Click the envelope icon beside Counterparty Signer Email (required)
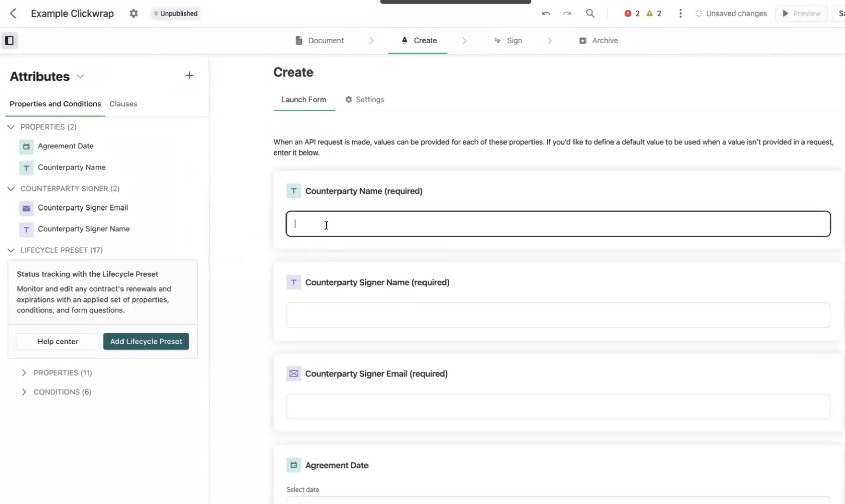The image size is (845, 504). click(294, 373)
